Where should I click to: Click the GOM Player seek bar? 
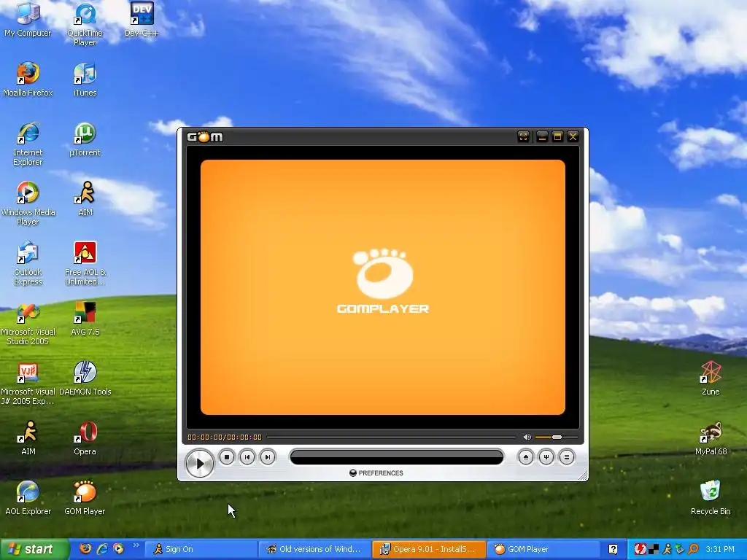[x=391, y=437]
